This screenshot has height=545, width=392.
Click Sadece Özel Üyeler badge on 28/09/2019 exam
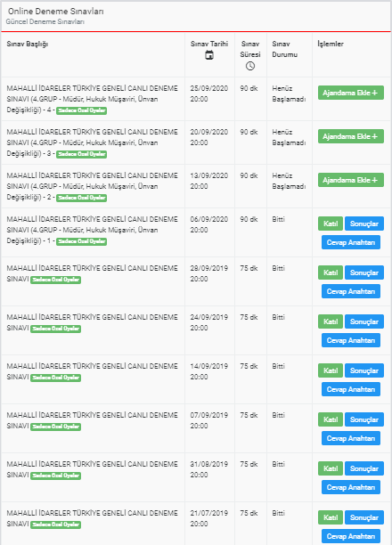click(x=55, y=280)
